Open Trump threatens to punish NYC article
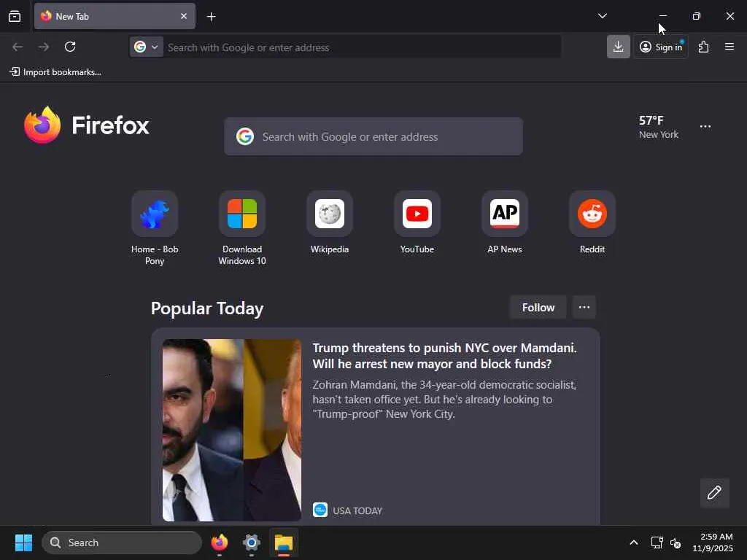The height and width of the screenshot is (560, 747). click(x=444, y=356)
